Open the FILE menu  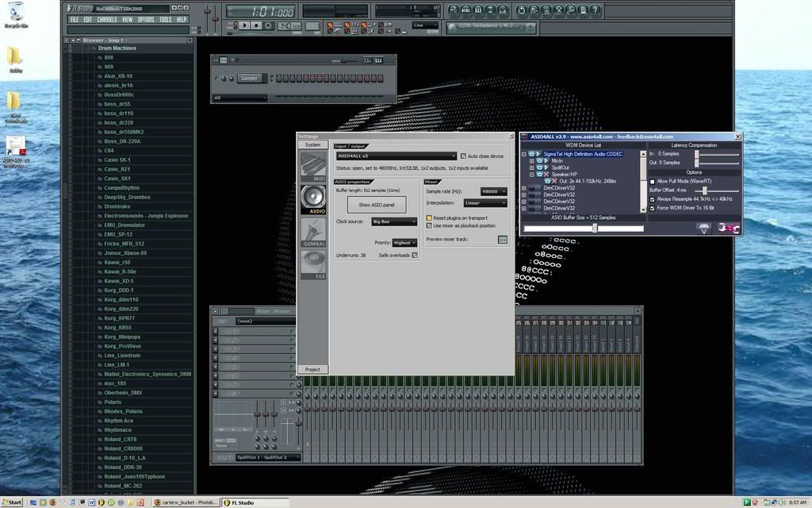(75, 20)
